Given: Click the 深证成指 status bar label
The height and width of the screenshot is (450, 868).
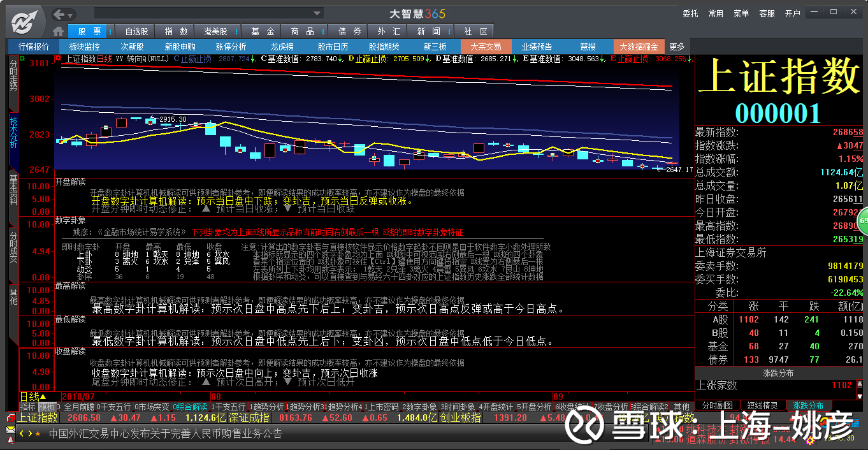Looking at the screenshot, I should tap(249, 418).
